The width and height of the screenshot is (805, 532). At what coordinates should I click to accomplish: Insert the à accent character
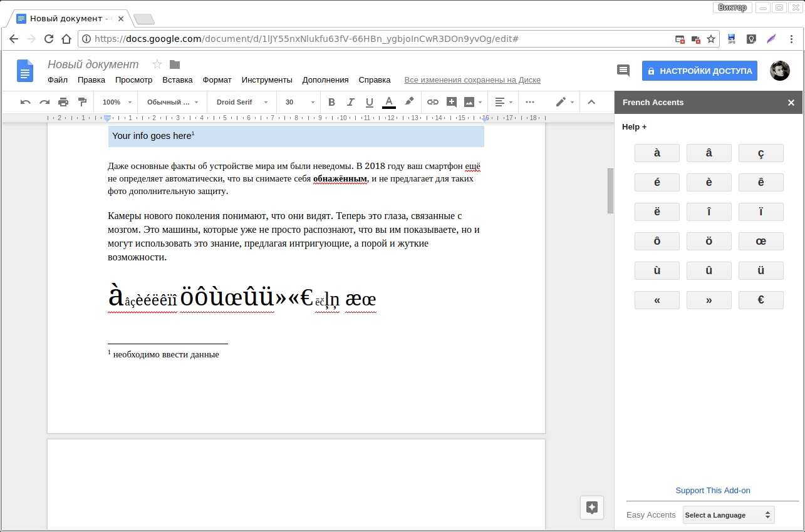click(657, 153)
